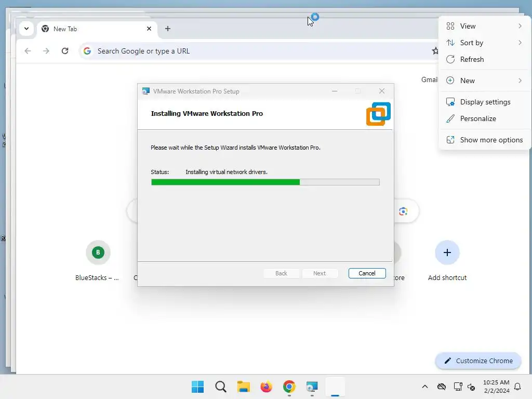Click the VMware Workstation logo in the dialog header
This screenshot has width=532, height=399.
pyautogui.click(x=378, y=114)
